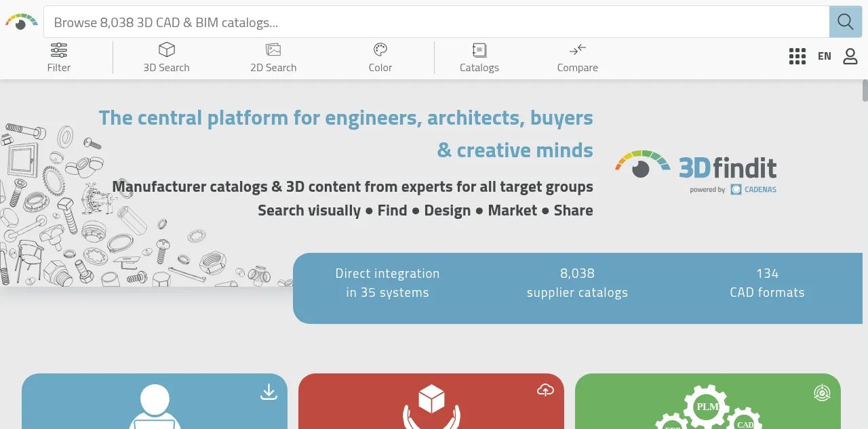This screenshot has width=868, height=429.
Task: Click 'Manufacturer catalogs & 3D content' text
Action: click(353, 186)
